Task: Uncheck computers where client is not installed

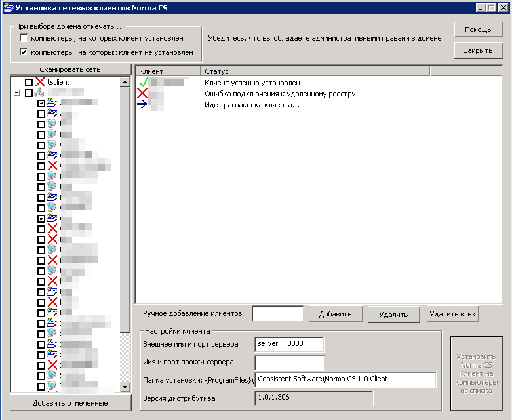Action: 24,52
